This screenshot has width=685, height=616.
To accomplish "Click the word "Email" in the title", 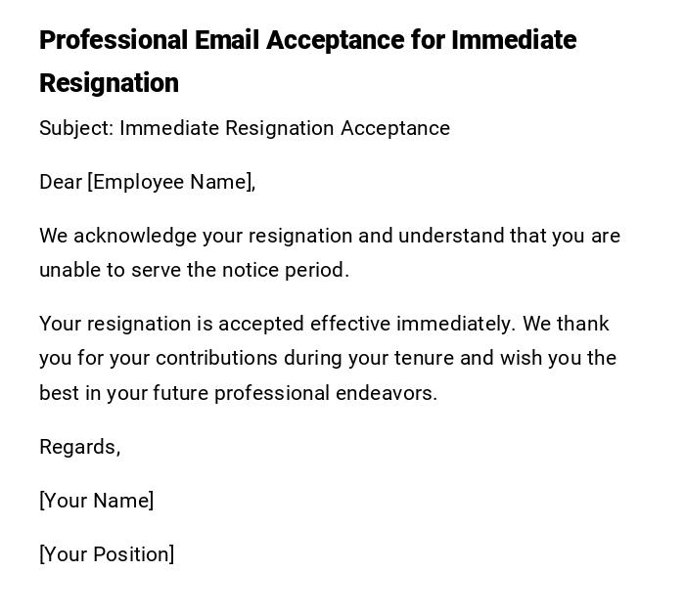I will coord(227,40).
